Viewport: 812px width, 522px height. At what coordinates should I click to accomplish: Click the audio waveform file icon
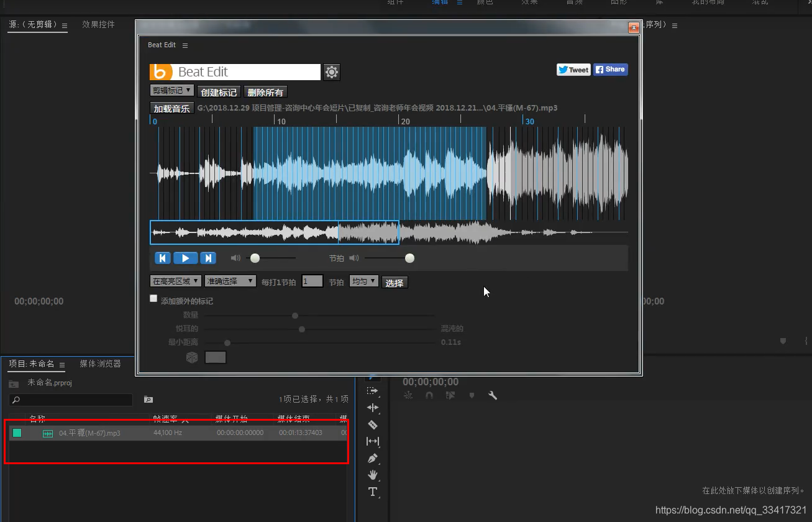click(48, 433)
